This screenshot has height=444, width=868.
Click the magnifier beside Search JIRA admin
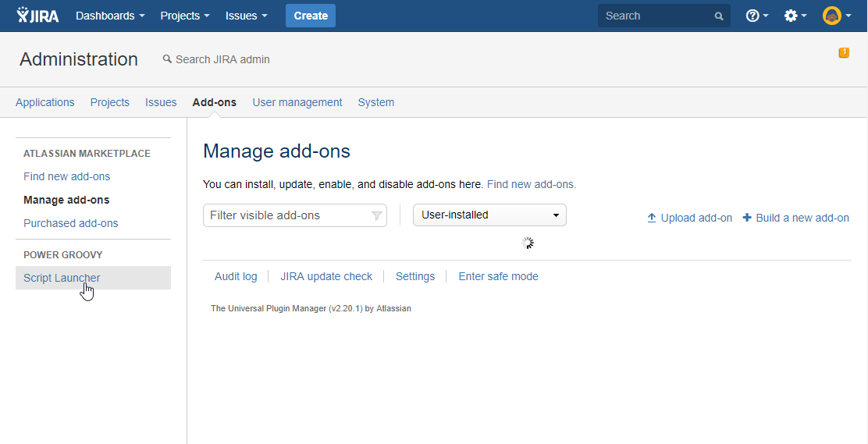pos(167,59)
